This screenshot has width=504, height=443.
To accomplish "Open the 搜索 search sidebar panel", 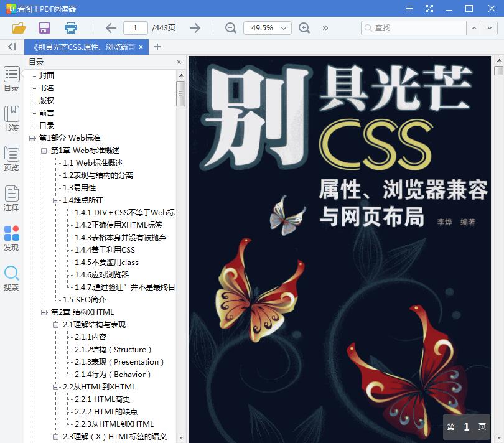I will (x=12, y=278).
